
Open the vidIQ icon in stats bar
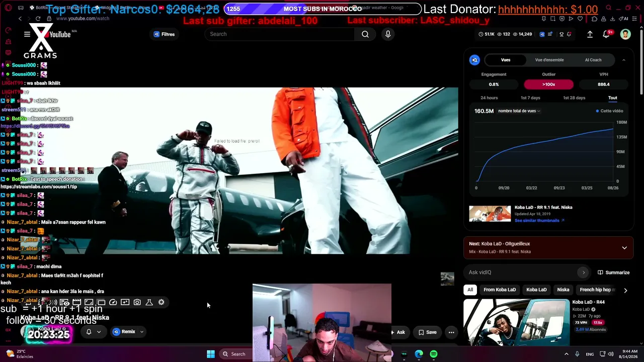(542, 34)
